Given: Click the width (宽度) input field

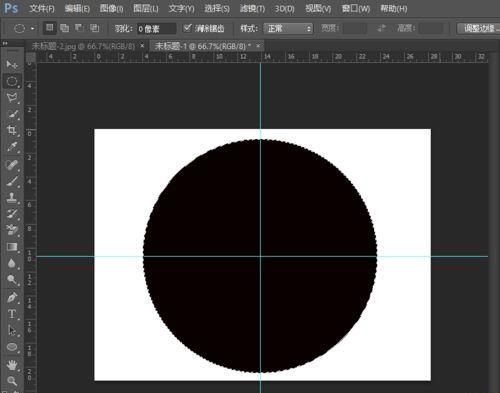Looking at the screenshot, I should [355, 28].
